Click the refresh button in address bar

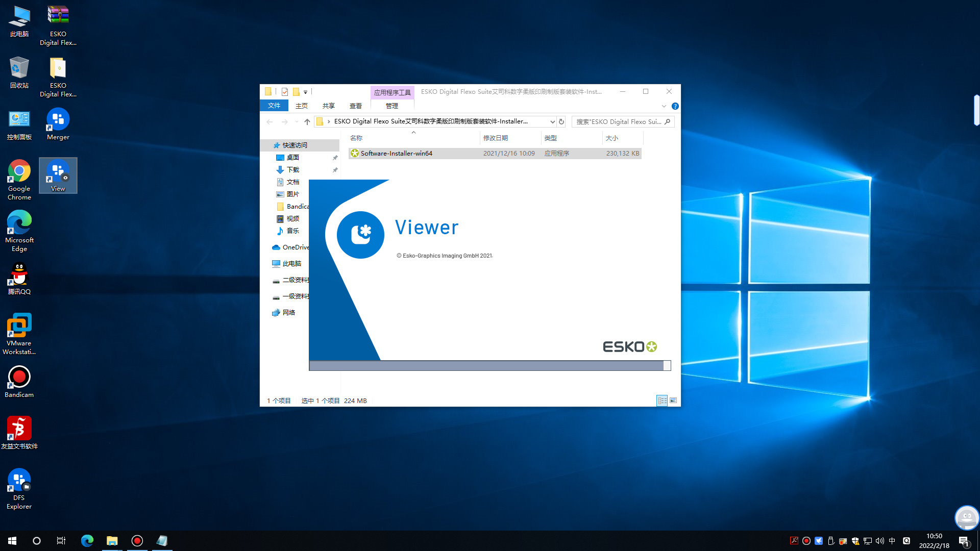point(561,122)
